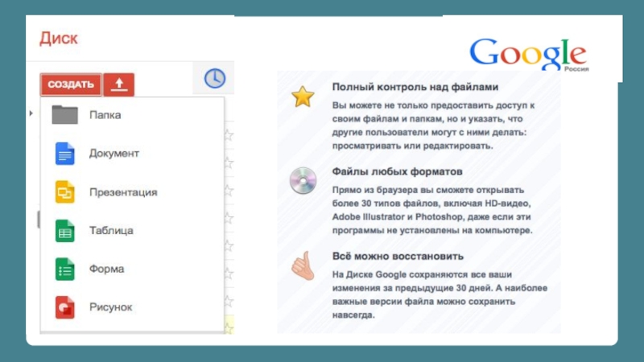Select the red Рисунок icon
This screenshot has width=644, height=362.
coord(65,307)
